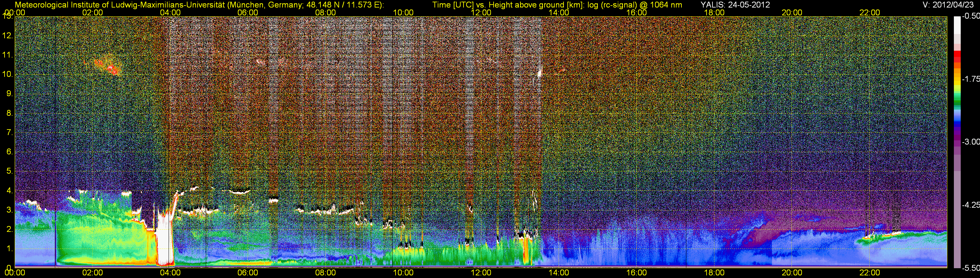Click the '5.' height axis label
The height and width of the screenshot is (278, 980).
tap(10, 171)
